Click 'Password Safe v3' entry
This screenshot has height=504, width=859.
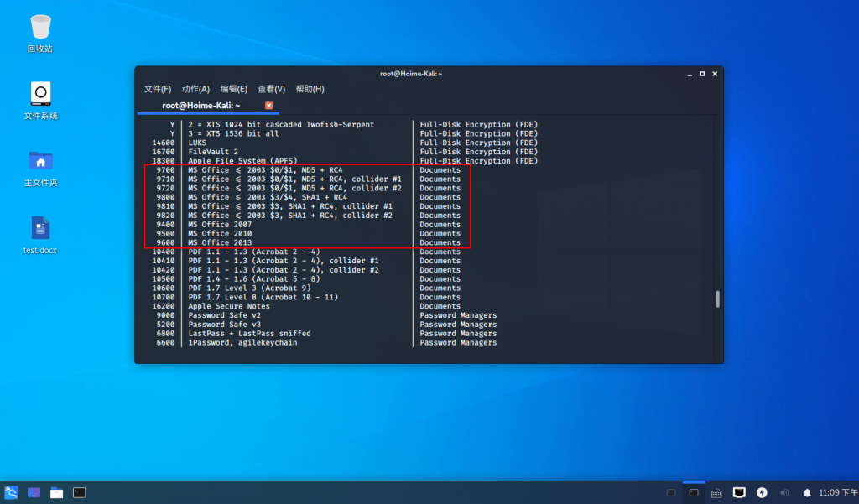[x=225, y=325]
